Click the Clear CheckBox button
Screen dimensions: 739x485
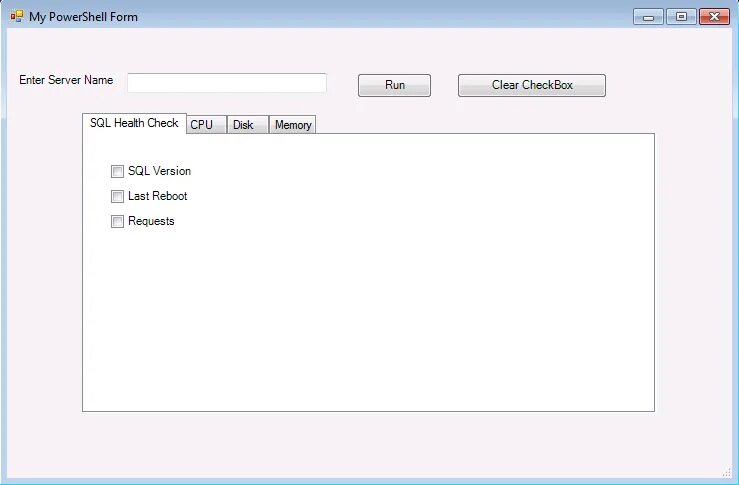tap(532, 85)
